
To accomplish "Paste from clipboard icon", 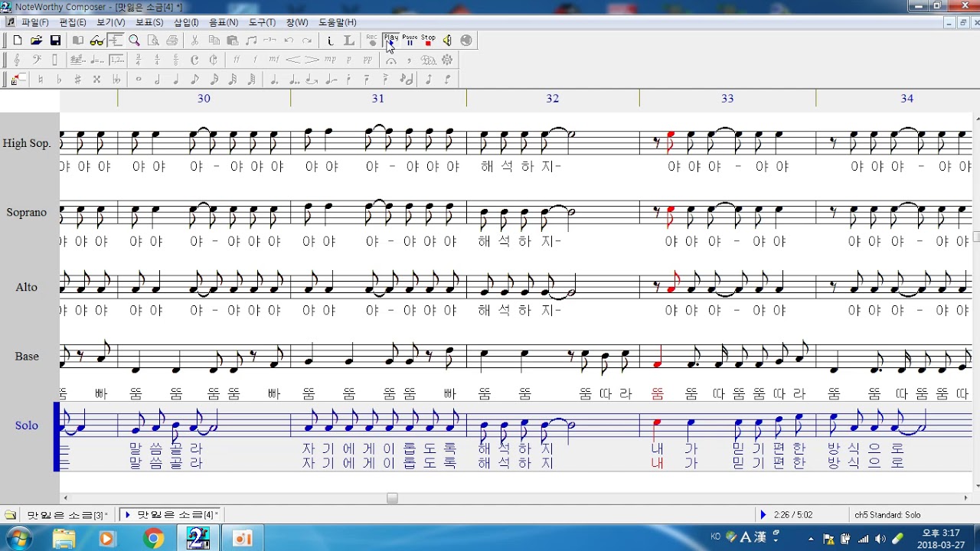I will point(233,41).
